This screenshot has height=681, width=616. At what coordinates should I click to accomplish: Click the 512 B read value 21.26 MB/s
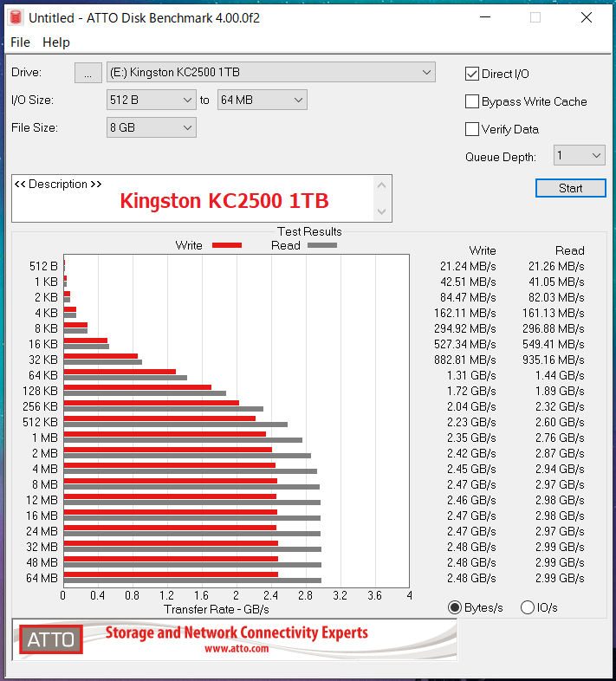tap(556, 266)
